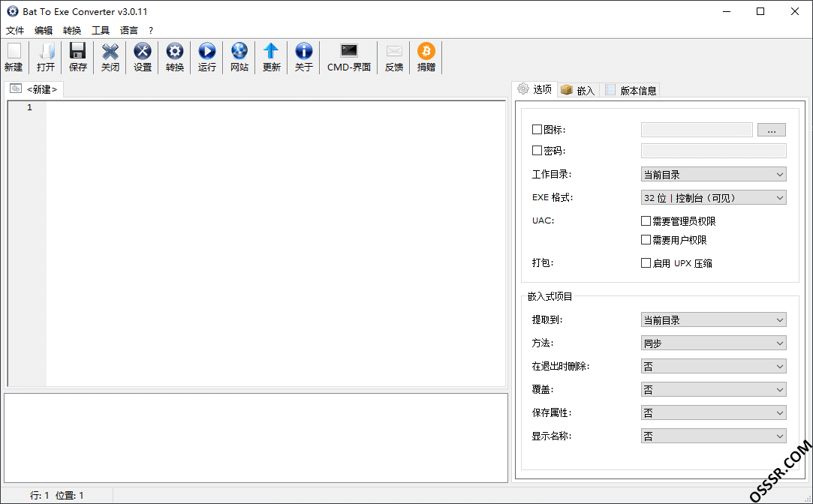813x504 pixels.
Task: Expand the EXE 格式 dropdown
Action: [x=713, y=198]
